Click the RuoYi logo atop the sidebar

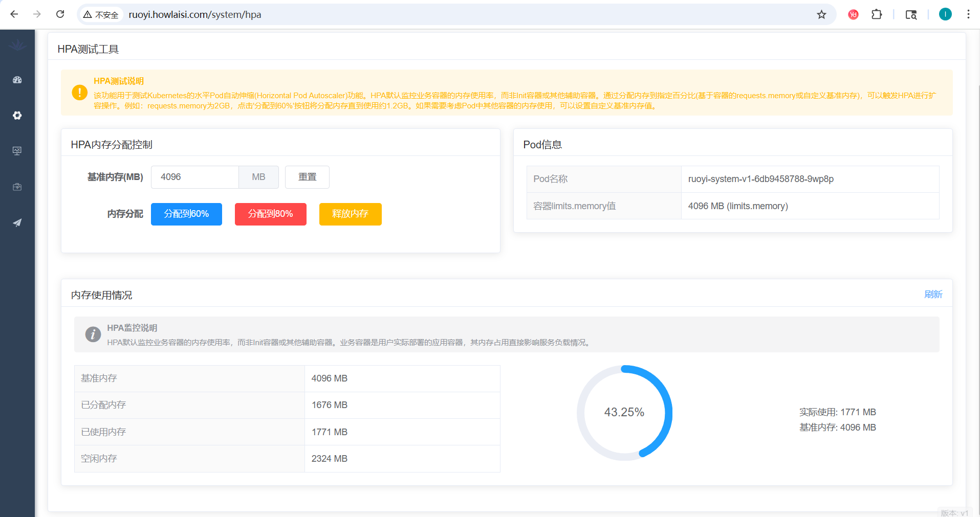tap(17, 45)
